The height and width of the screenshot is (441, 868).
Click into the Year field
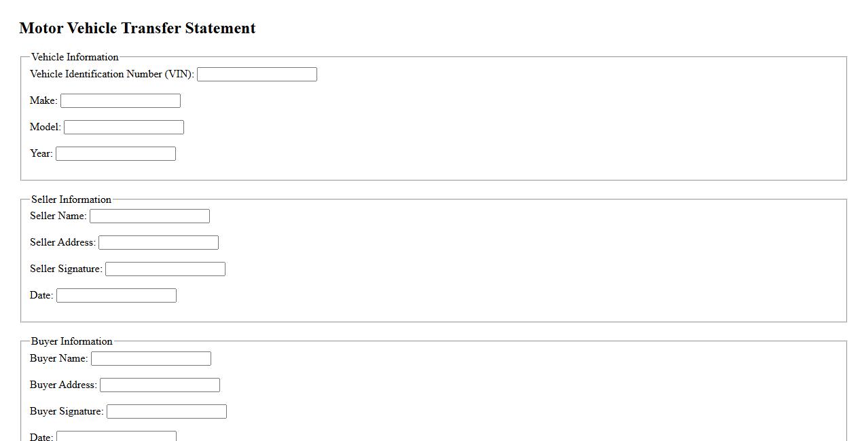pyautogui.click(x=115, y=154)
